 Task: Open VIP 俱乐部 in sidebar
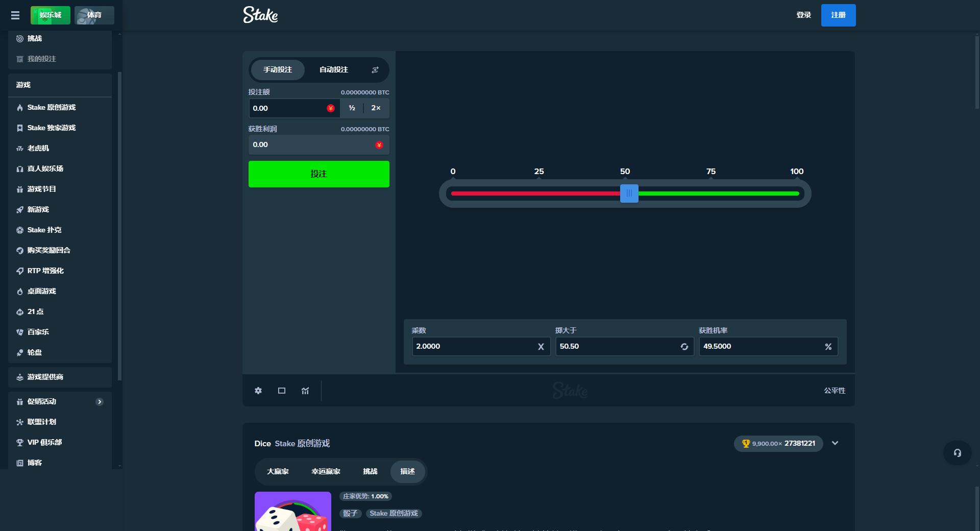click(60, 443)
